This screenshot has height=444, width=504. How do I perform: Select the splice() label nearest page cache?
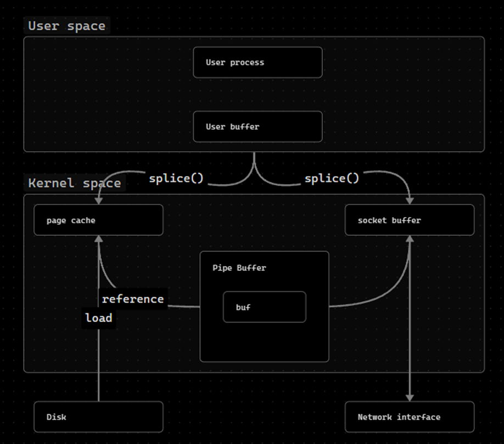(176, 179)
